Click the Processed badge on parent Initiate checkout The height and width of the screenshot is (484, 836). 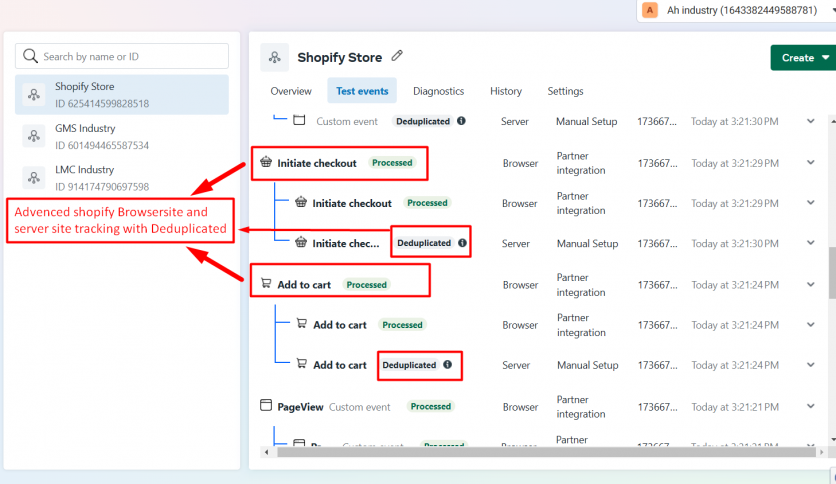[392, 163]
